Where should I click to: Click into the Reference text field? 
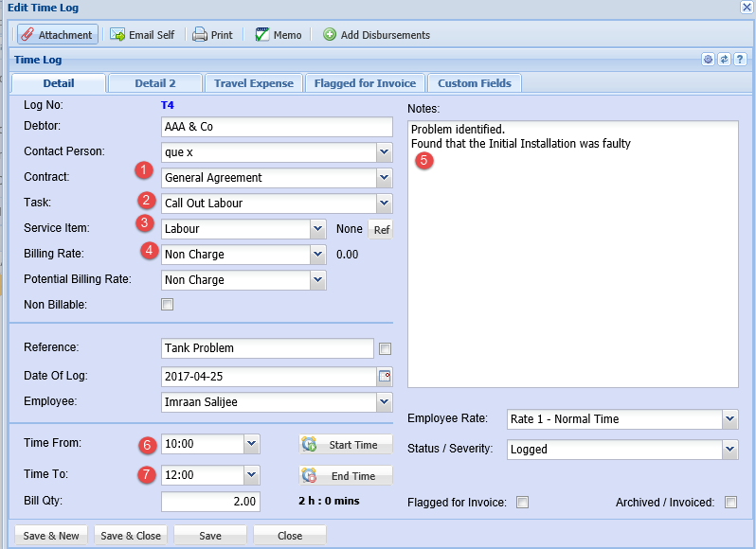point(267,348)
